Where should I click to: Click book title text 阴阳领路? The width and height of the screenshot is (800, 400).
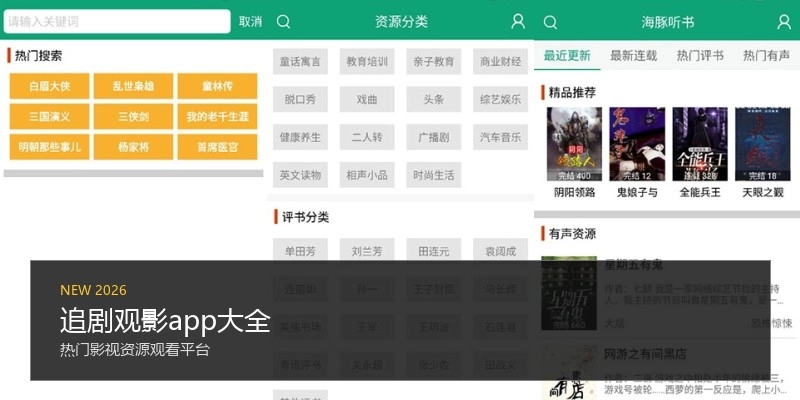point(574,193)
